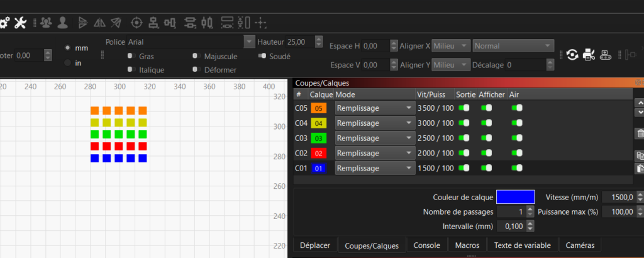Move selected layer down in list
The height and width of the screenshot is (258, 644).
click(640, 112)
